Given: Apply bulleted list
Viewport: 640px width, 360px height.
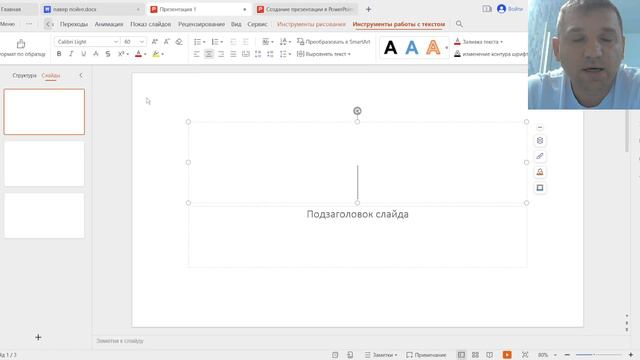Looking at the screenshot, I should coord(197,42).
